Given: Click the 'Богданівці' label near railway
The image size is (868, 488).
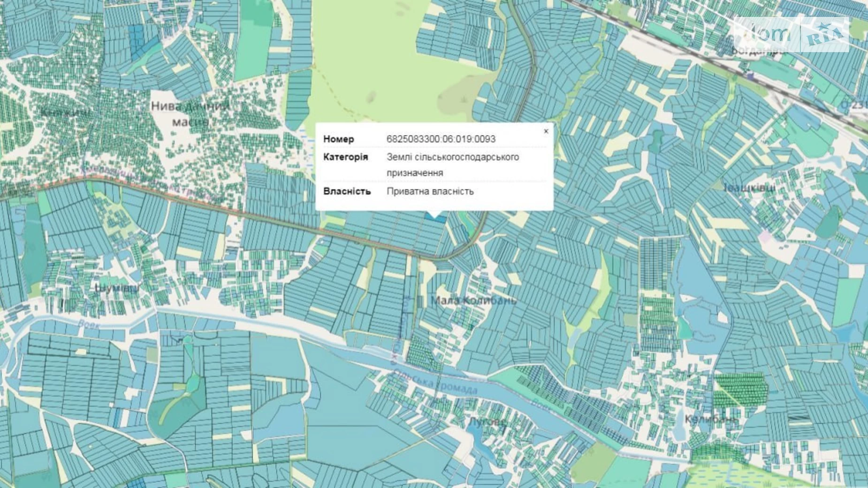Looking at the screenshot, I should [758, 51].
